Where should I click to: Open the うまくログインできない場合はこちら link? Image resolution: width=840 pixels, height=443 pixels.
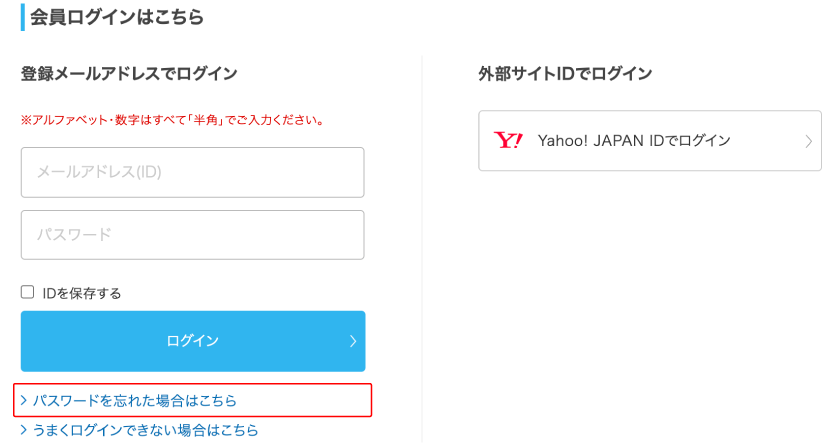145,430
